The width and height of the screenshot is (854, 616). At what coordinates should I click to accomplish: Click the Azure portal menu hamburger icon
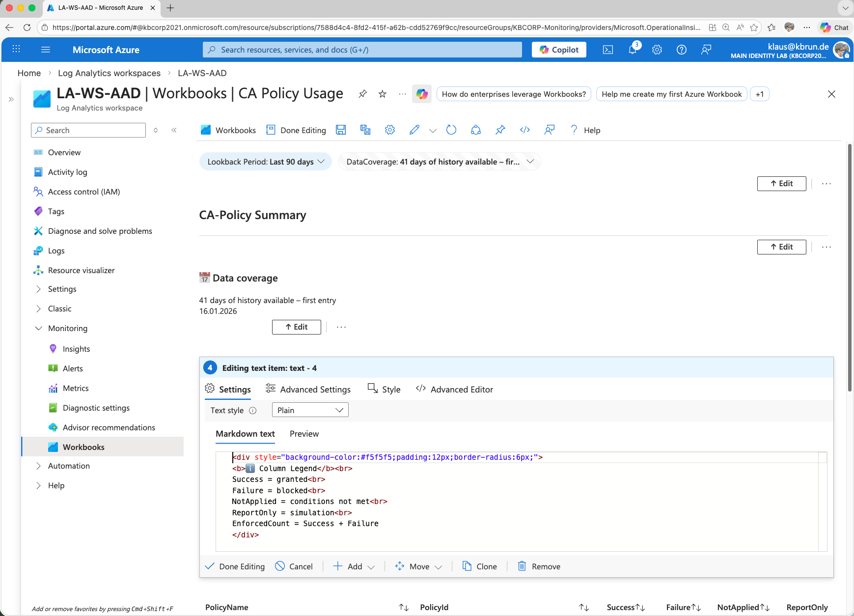pos(46,50)
